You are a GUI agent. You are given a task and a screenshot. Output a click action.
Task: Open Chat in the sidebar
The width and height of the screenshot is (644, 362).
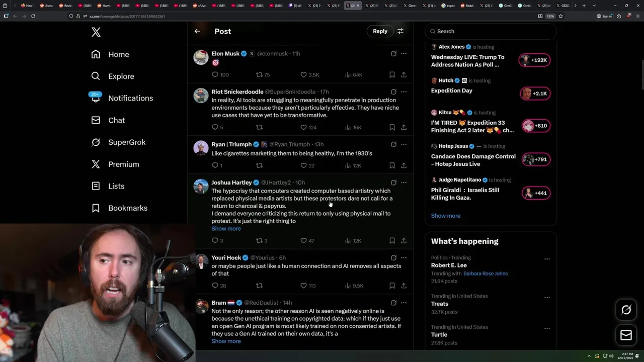coord(108,120)
